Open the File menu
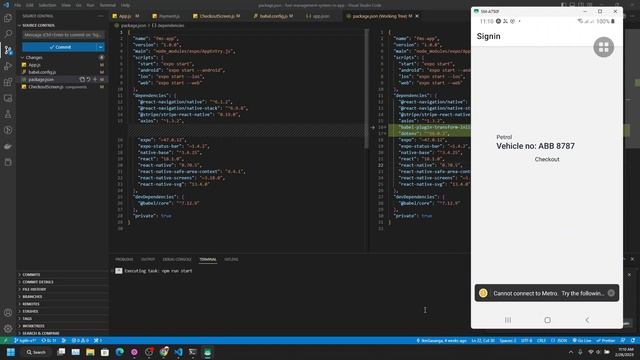This screenshot has width=640, height=360. (x=18, y=5)
